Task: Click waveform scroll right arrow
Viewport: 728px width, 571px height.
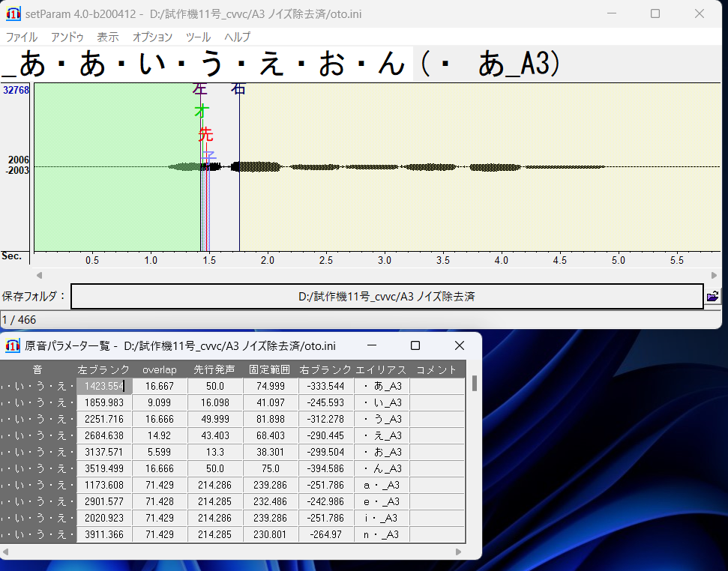Action: click(x=714, y=275)
